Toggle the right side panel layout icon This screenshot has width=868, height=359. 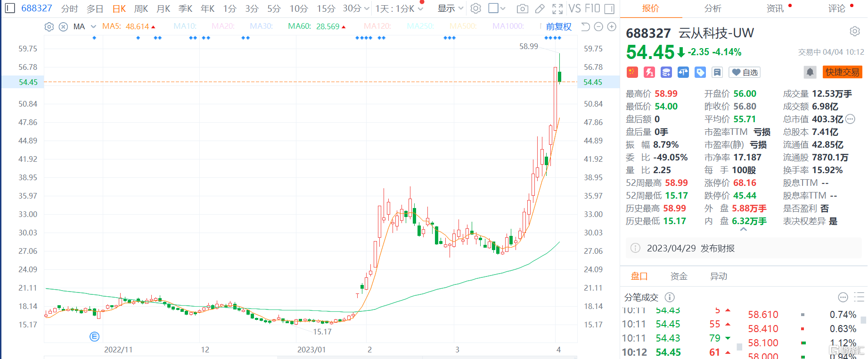point(609,8)
